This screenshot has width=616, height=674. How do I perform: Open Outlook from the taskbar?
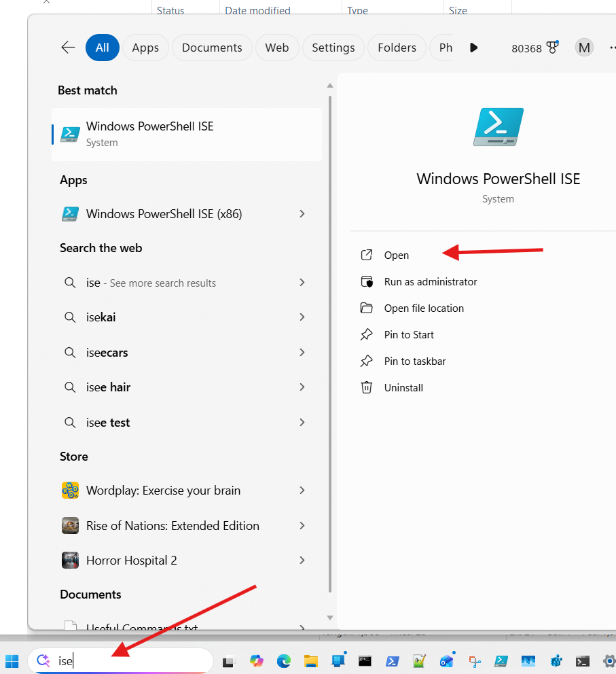(x=447, y=661)
